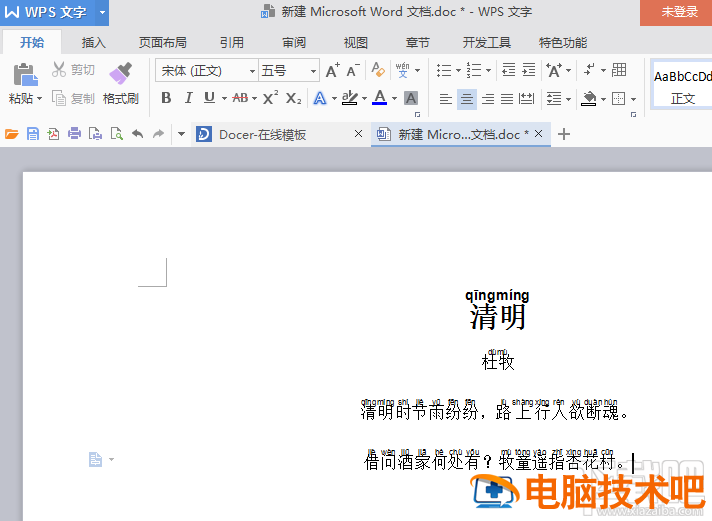This screenshot has height=521, width=712.
Task: Switch to the 引用 (References) tab
Action: click(232, 43)
